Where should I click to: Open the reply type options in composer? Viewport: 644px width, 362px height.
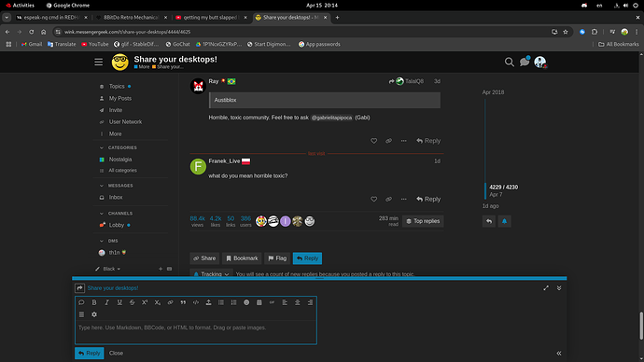(x=79, y=288)
